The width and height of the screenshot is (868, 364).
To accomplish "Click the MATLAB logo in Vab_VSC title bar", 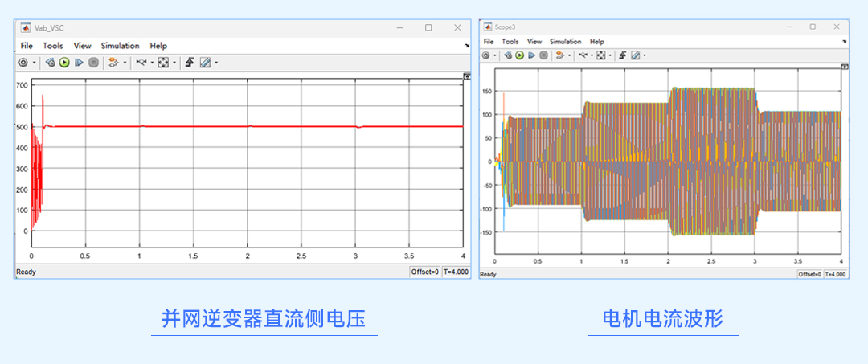I will 26,27.
